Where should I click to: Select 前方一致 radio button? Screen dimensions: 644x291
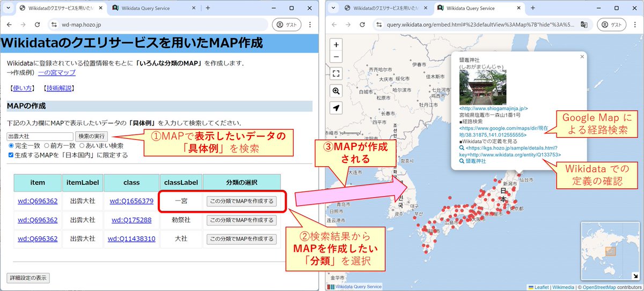(x=47, y=146)
